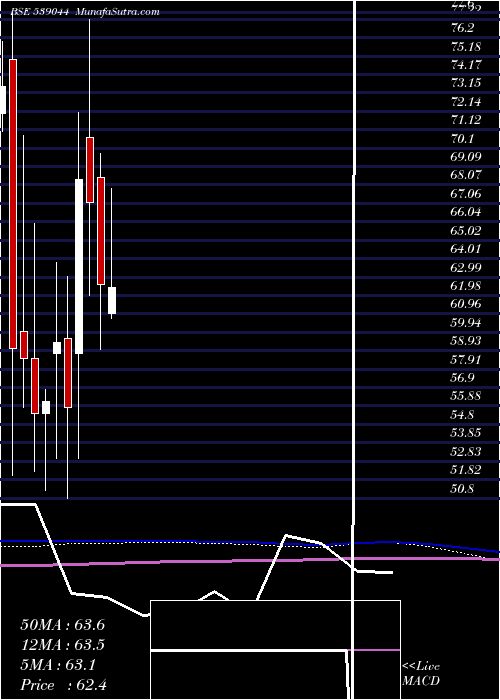Select the 68.07 price axis label
500x700 pixels.
pyautogui.click(x=467, y=175)
